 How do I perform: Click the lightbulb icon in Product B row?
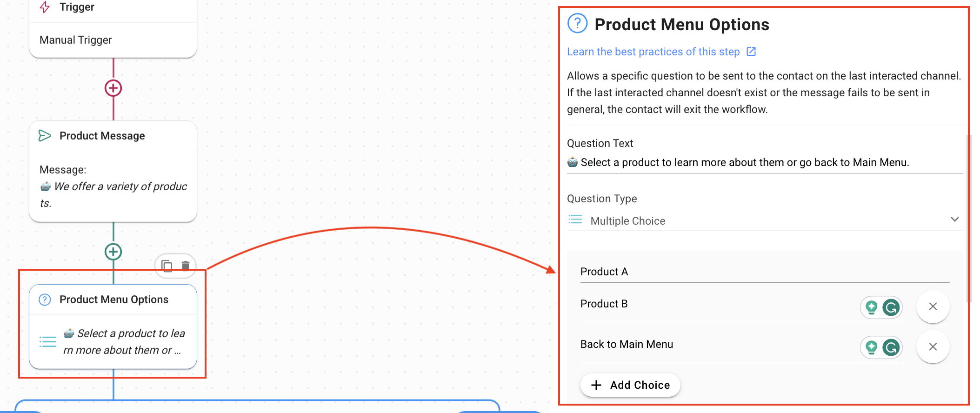pyautogui.click(x=871, y=307)
